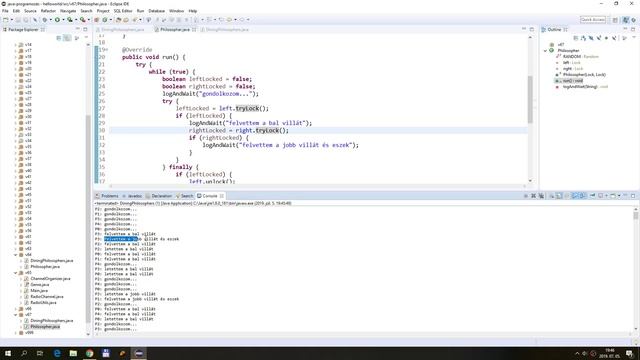Click Remove All Terminated Launches icon
The height and width of the screenshot is (360, 640).
pyautogui.click(x=541, y=196)
